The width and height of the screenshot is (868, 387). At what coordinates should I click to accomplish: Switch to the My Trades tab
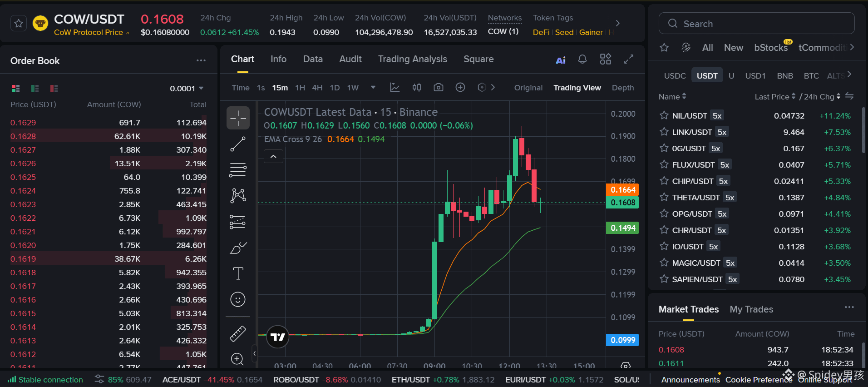[x=751, y=309]
